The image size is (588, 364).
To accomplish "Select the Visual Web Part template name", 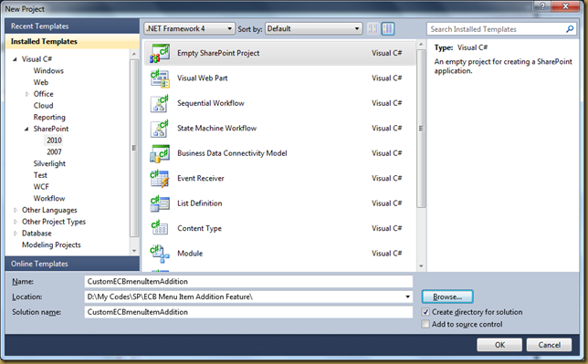I will point(203,78).
